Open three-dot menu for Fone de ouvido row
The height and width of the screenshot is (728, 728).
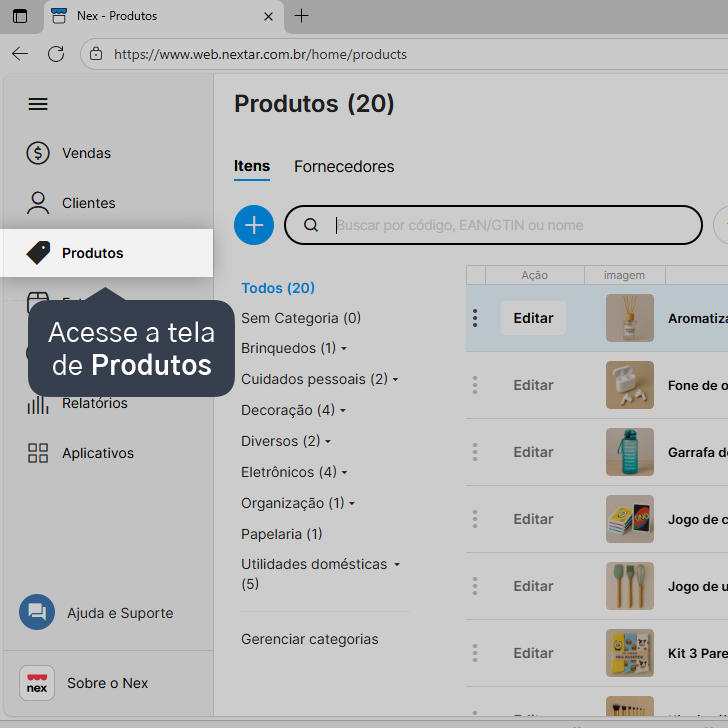[475, 385]
